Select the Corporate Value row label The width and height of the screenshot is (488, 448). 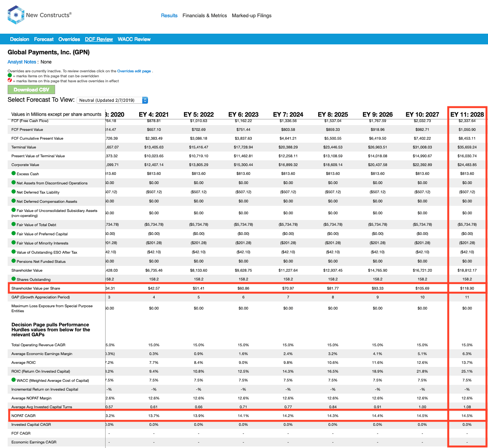tap(25, 165)
